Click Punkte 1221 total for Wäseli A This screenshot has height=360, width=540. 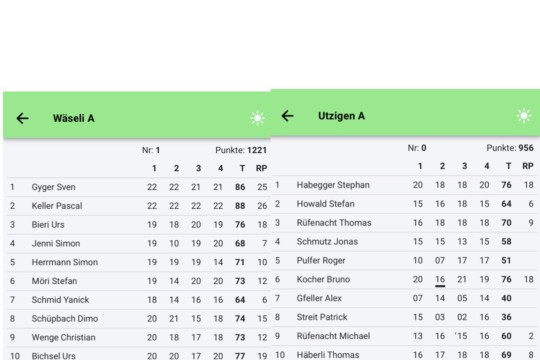click(x=241, y=150)
